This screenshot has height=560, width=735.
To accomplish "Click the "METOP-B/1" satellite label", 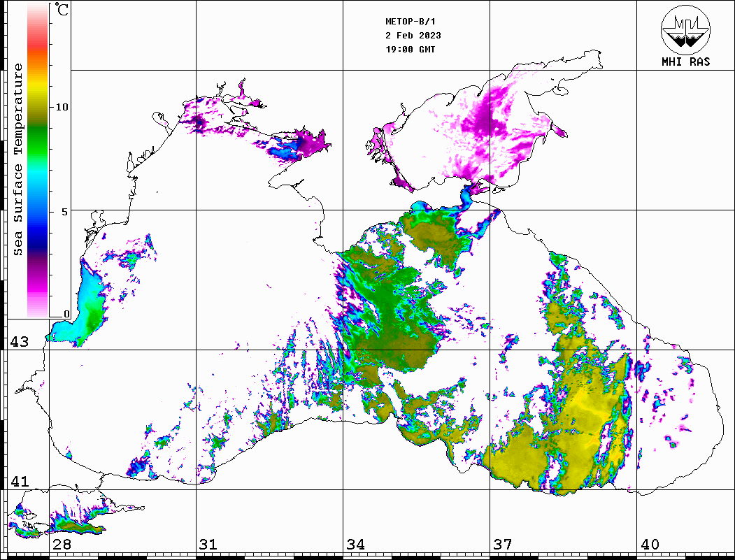I will (410, 22).
